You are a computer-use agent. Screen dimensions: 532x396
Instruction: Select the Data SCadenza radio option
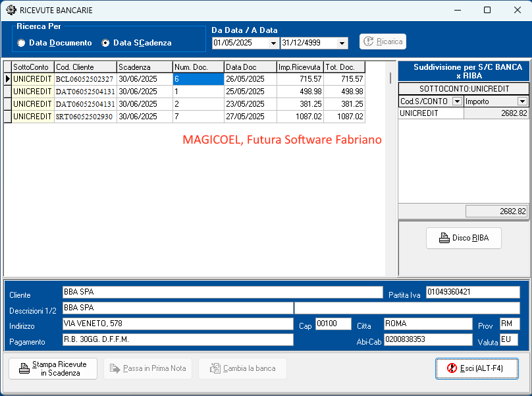(105, 43)
